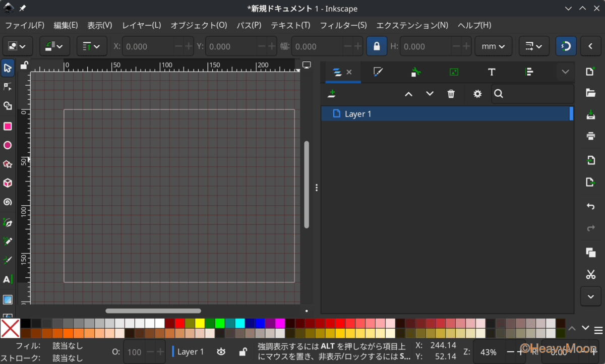Delete the selected layer with trash icon
605x364 pixels.
click(451, 94)
